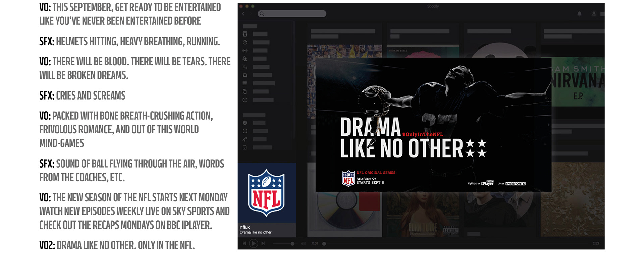Focus the Spotify search field
The height and width of the screenshot is (253, 644).
click(292, 14)
